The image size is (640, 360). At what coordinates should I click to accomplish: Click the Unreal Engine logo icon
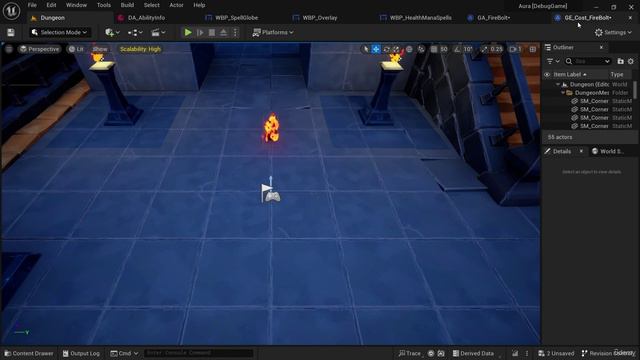tap(11, 11)
